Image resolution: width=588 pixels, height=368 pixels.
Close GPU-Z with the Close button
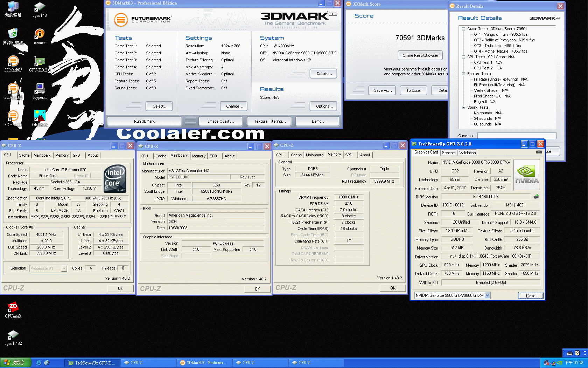point(531,296)
